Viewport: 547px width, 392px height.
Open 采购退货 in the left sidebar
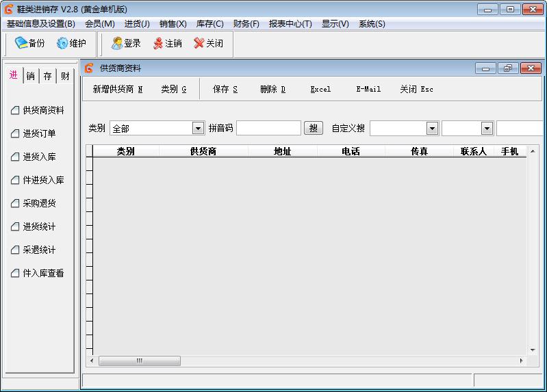tap(33, 203)
